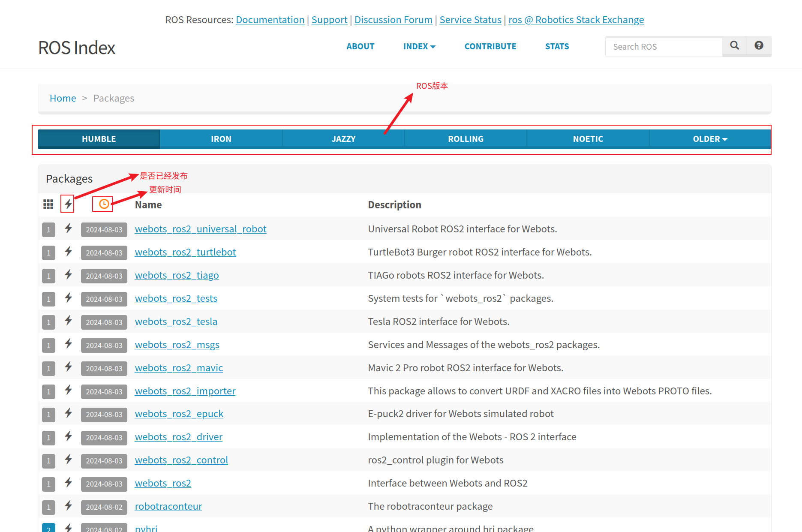Open webots_ros2_turtlebot package page
The height and width of the screenshot is (532, 802).
[185, 252]
